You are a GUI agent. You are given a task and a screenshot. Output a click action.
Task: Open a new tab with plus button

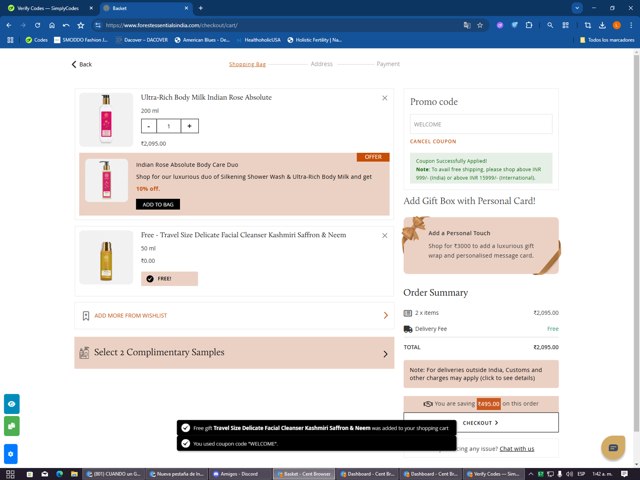point(200,8)
